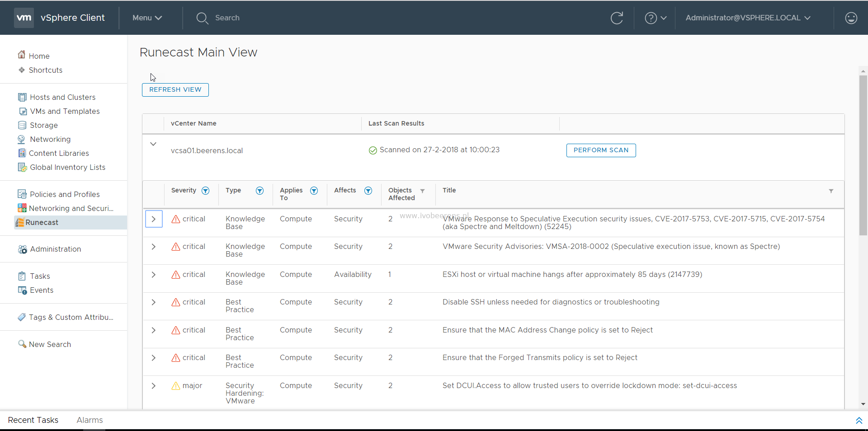Filter the Severity column
Image resolution: width=868 pixels, height=431 pixels.
206,191
